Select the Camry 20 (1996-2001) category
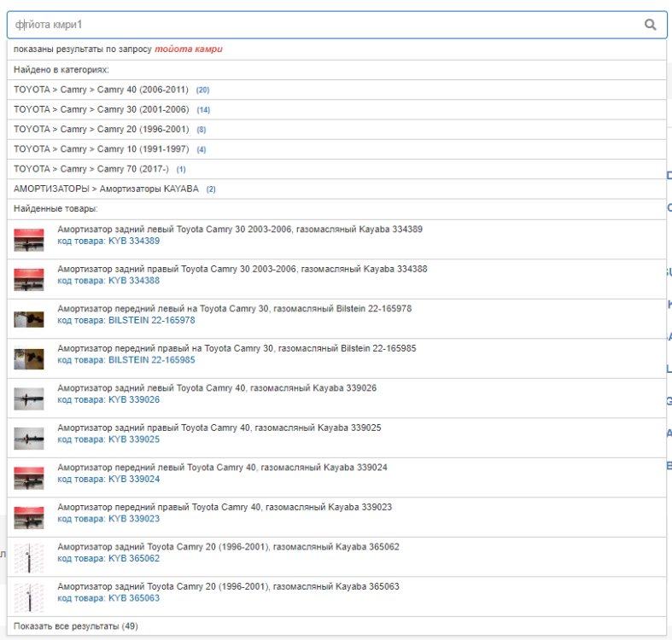The image size is (672, 640). (101, 129)
